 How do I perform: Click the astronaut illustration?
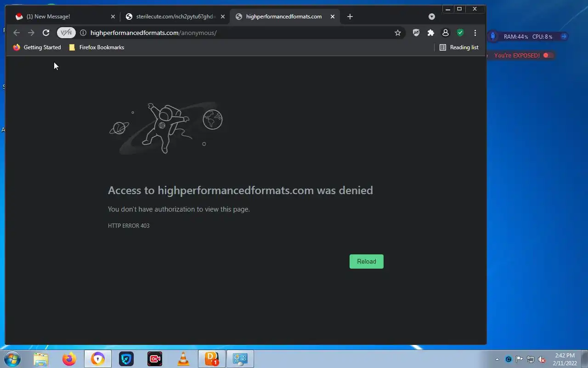166,128
